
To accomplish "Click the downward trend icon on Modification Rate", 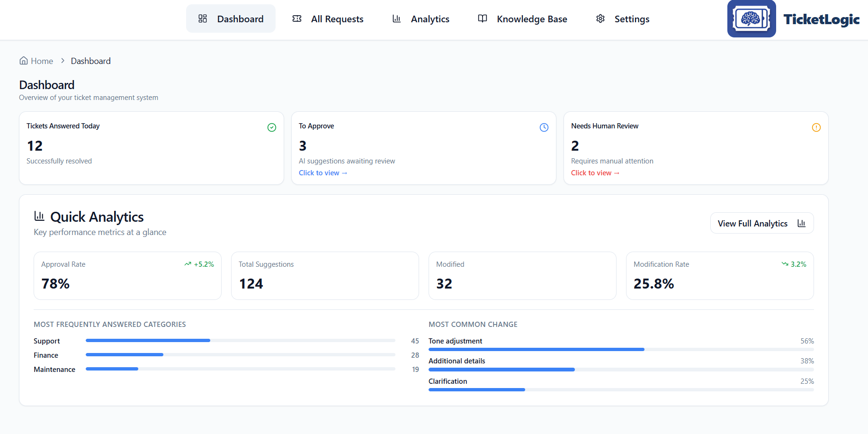I will [x=785, y=264].
